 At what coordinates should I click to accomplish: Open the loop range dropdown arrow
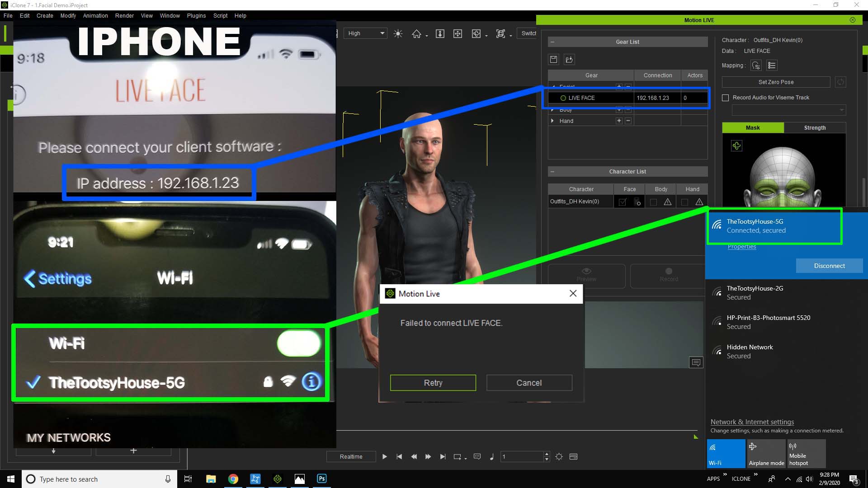(466, 459)
